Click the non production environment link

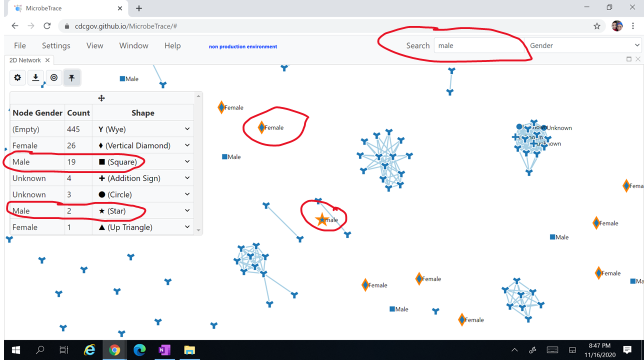242,46
